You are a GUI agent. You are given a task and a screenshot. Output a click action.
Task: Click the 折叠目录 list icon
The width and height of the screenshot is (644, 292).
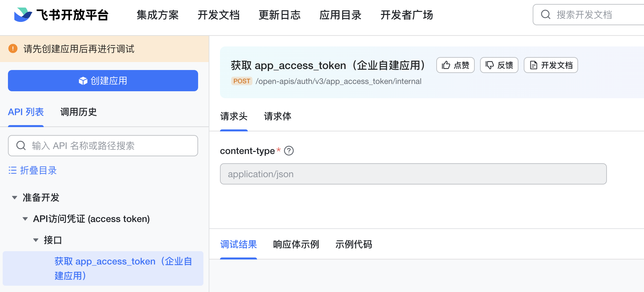(13, 171)
